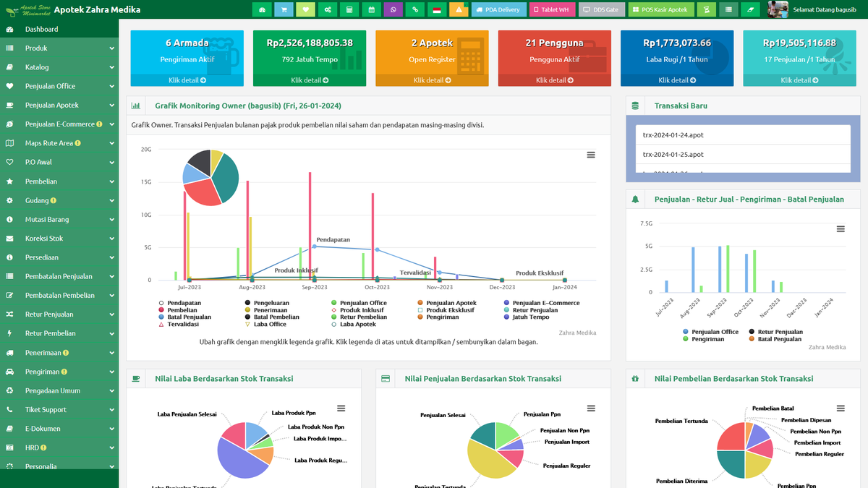Viewport: 868px width, 488px height.
Task: Click the user avatar photo
Action: pos(778,9)
